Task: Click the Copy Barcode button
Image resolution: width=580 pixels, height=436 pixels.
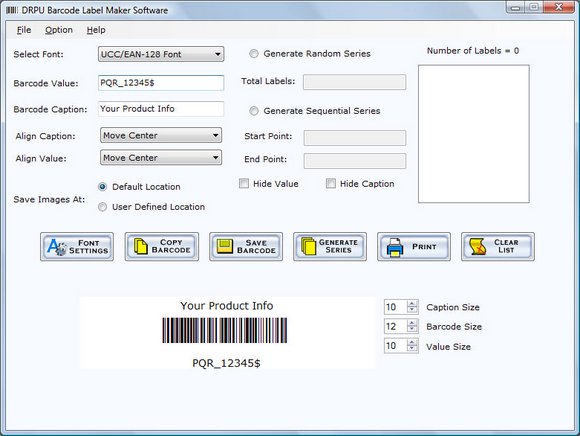Action: [x=162, y=247]
